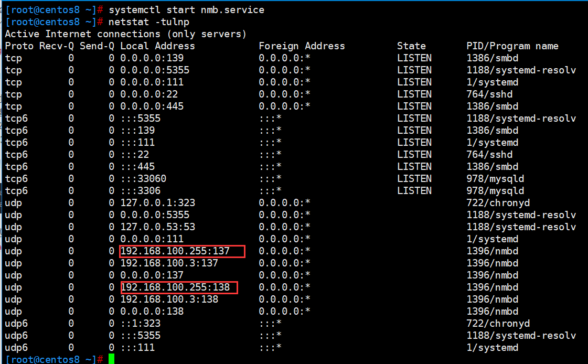
Task: Click 'LISTEN' in the 0.0.0.0:445 row
Action: point(414,106)
